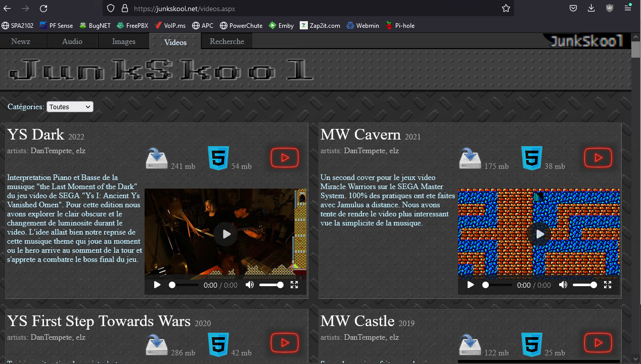Viewport: 641px width, 364px height.
Task: Open YS Dark HTML5 54 mb version
Action: coord(218,158)
